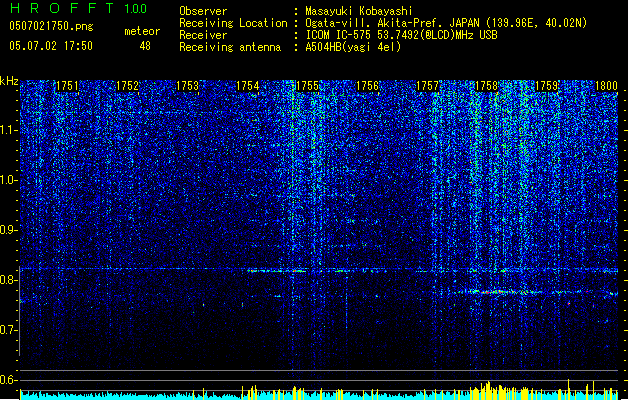Click the HROFFT 1.0.0 title text

point(79,8)
